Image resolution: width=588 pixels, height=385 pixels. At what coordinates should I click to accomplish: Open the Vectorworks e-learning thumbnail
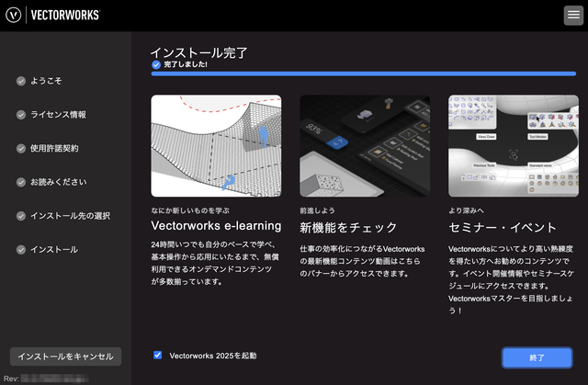pyautogui.click(x=216, y=146)
